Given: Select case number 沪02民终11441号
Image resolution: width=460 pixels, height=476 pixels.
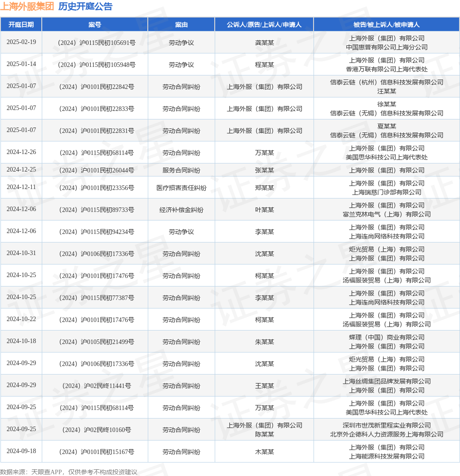Looking at the screenshot, I should 107,386.
